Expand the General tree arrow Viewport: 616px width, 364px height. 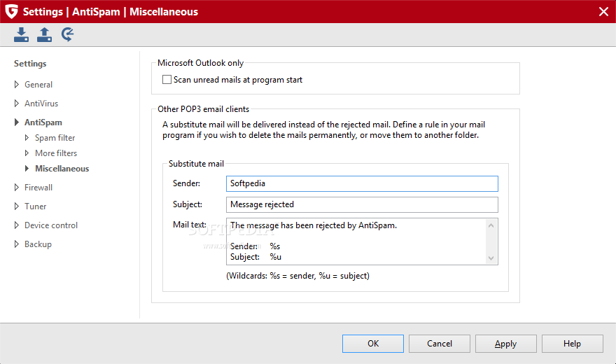pos(17,85)
